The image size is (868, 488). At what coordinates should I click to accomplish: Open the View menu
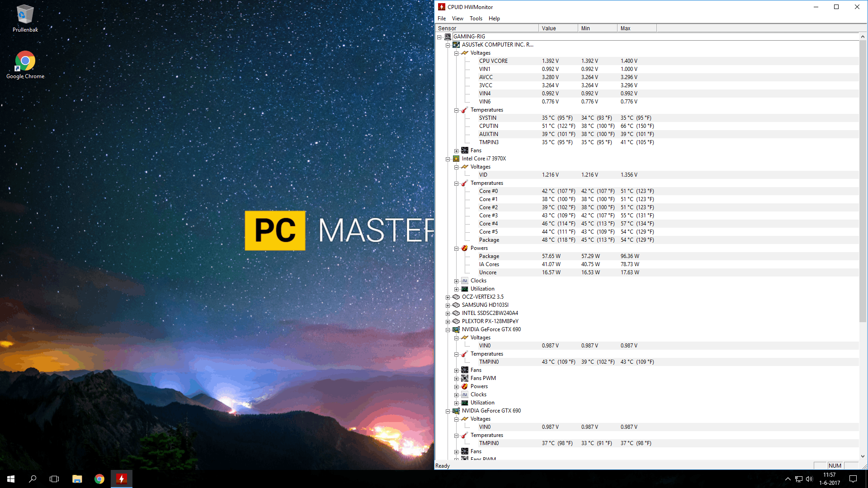tap(457, 19)
